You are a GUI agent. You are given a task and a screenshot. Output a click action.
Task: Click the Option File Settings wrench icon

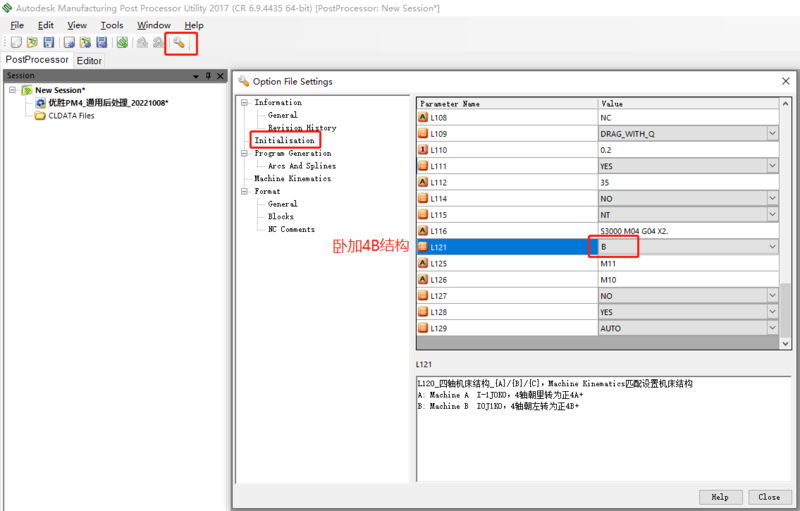(x=179, y=43)
